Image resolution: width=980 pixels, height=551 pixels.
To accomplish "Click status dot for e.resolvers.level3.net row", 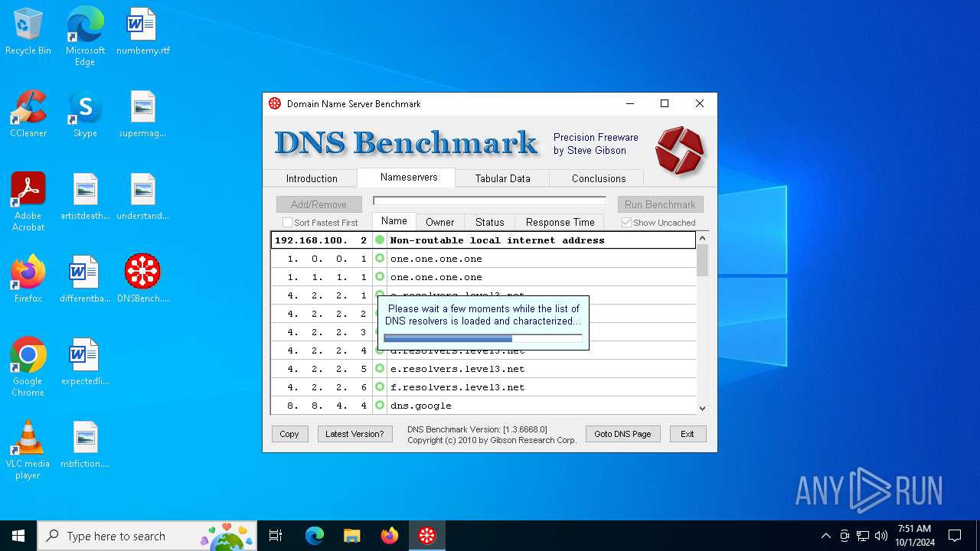I will point(380,368).
